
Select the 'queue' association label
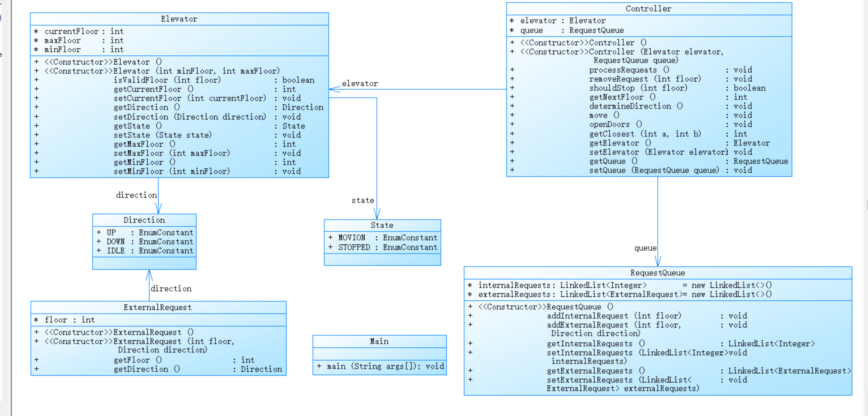click(x=645, y=248)
